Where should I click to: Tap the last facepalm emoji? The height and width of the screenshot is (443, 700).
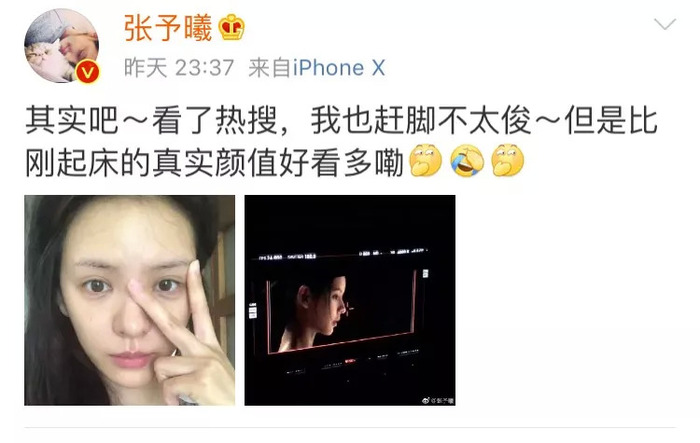[508, 160]
